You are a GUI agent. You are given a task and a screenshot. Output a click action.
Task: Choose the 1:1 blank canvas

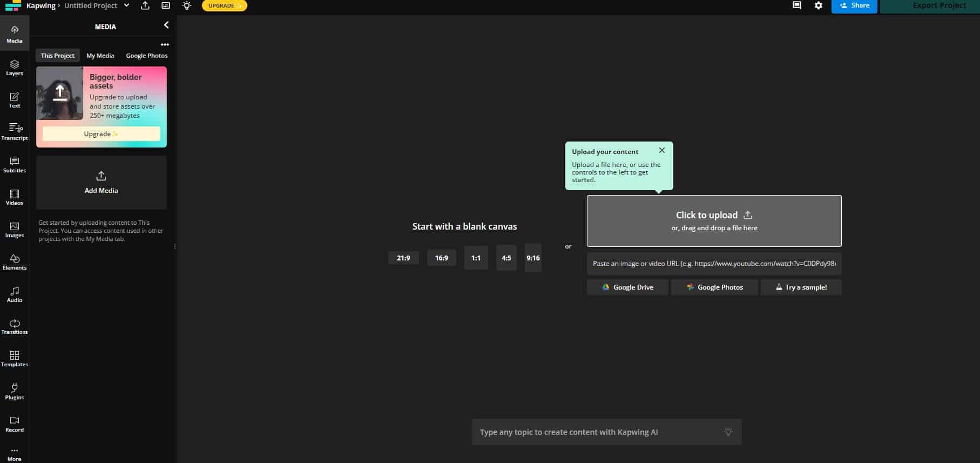476,258
